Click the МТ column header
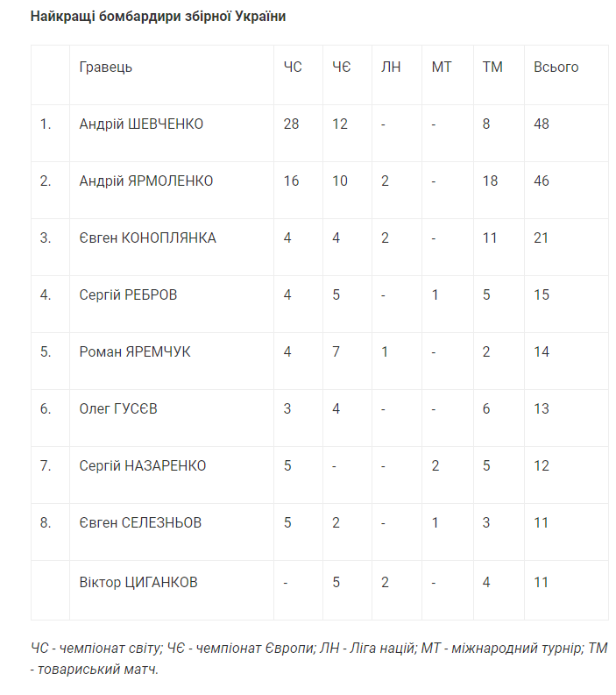Image resolution: width=616 pixels, height=695 pixels. 442,67
